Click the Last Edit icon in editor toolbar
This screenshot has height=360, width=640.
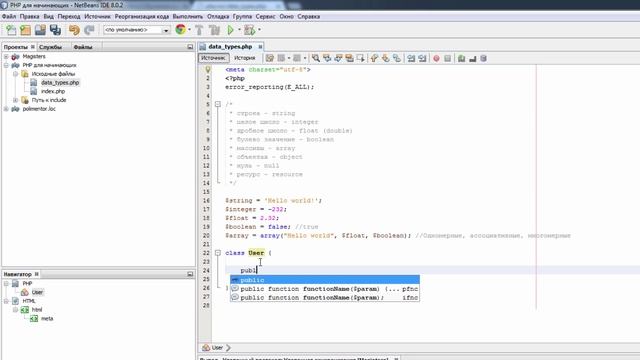[269, 58]
